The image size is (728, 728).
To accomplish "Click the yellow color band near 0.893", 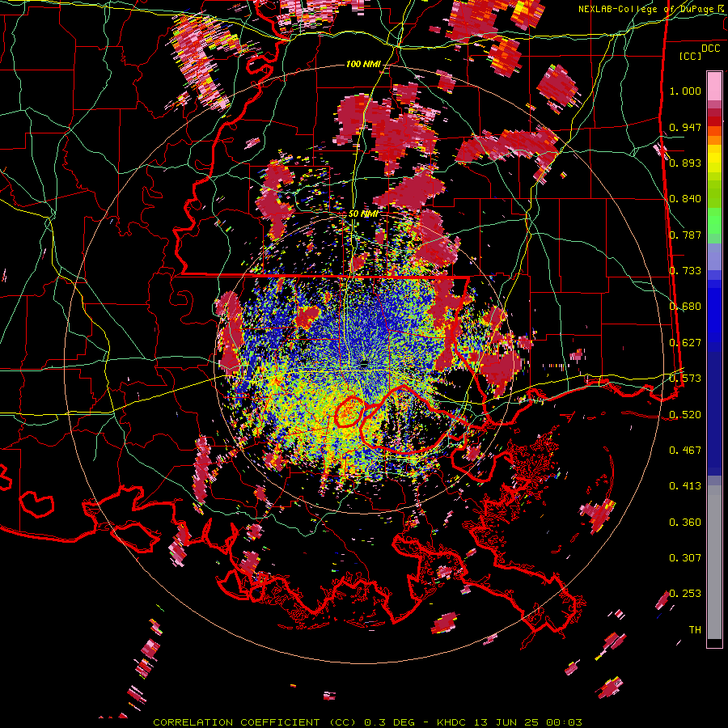I will point(714,159).
